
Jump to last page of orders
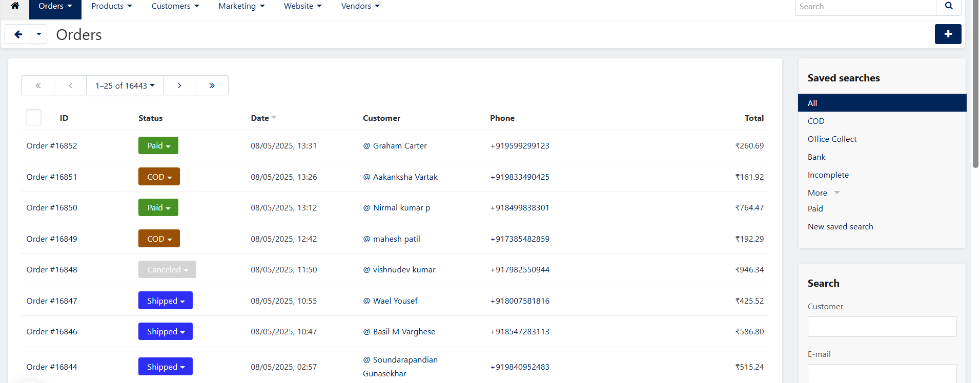[x=212, y=86]
